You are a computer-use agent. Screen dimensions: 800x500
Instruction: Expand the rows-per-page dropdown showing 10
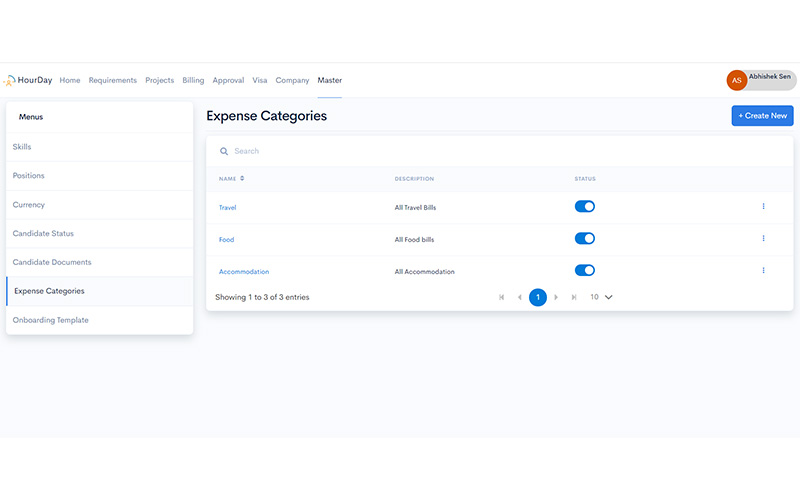pyautogui.click(x=601, y=297)
